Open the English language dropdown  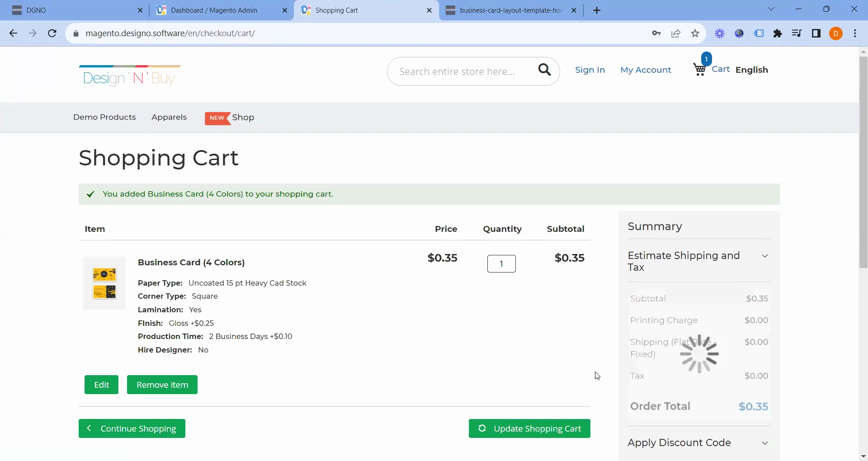tap(751, 70)
